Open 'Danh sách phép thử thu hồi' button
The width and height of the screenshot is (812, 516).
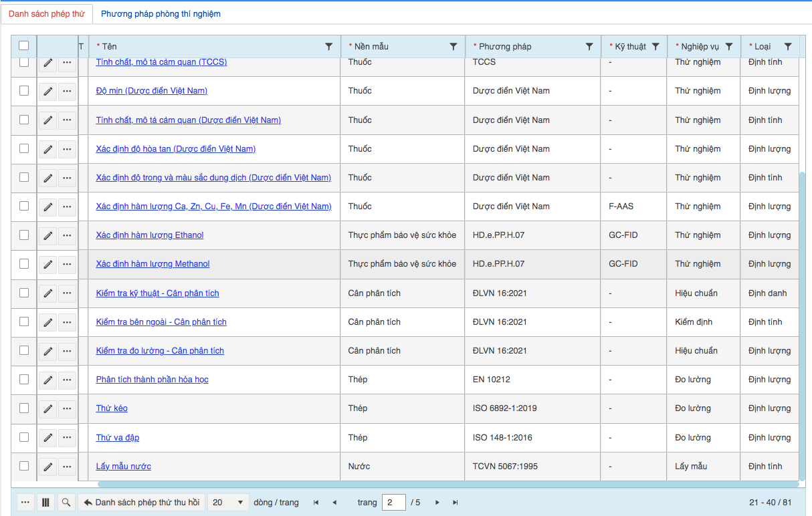click(x=141, y=503)
